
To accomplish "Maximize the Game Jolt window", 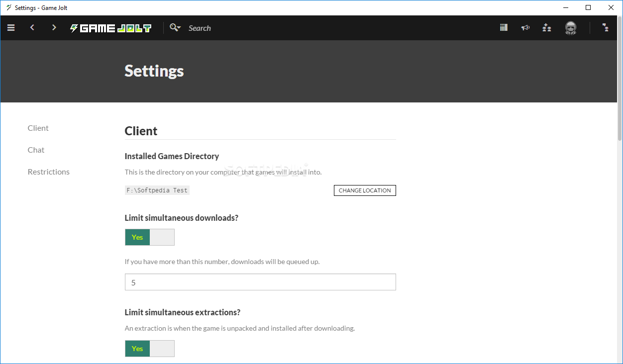I will 588,7.
